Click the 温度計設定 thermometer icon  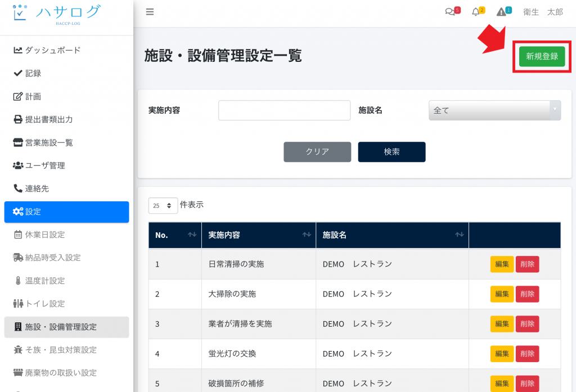coord(18,281)
